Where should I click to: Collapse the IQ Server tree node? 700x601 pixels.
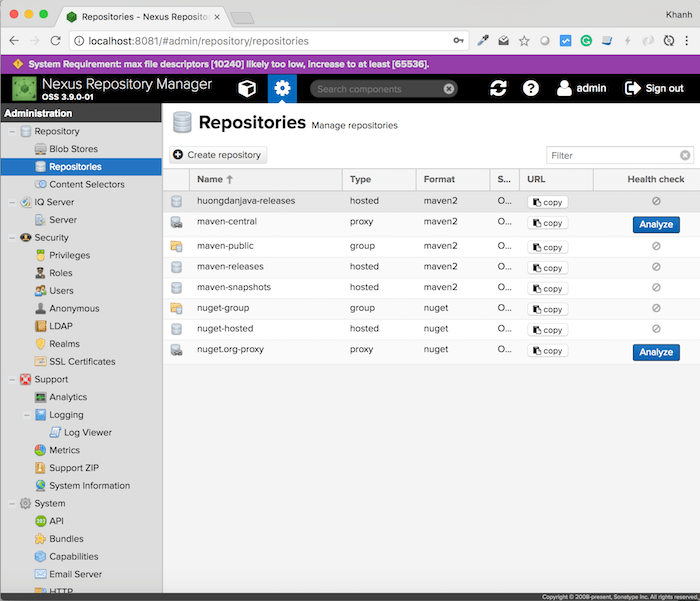[12, 202]
